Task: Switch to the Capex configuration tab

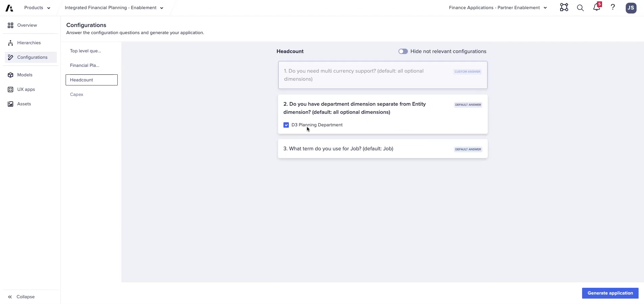Action: click(76, 94)
